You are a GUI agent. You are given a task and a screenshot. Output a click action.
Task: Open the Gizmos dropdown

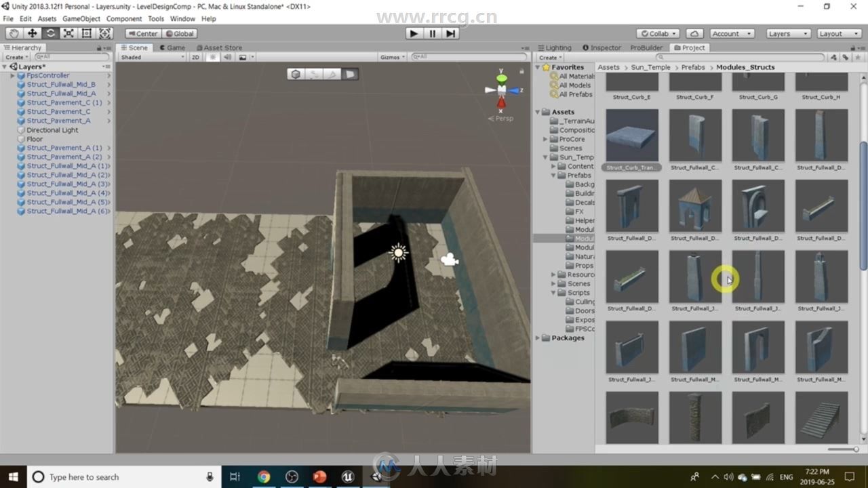pyautogui.click(x=393, y=57)
